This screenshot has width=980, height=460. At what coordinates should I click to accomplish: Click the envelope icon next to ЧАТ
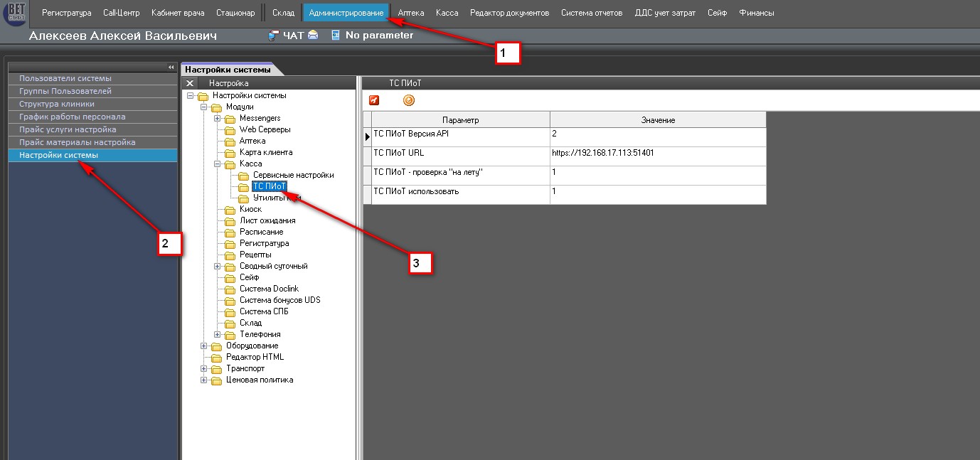click(313, 36)
